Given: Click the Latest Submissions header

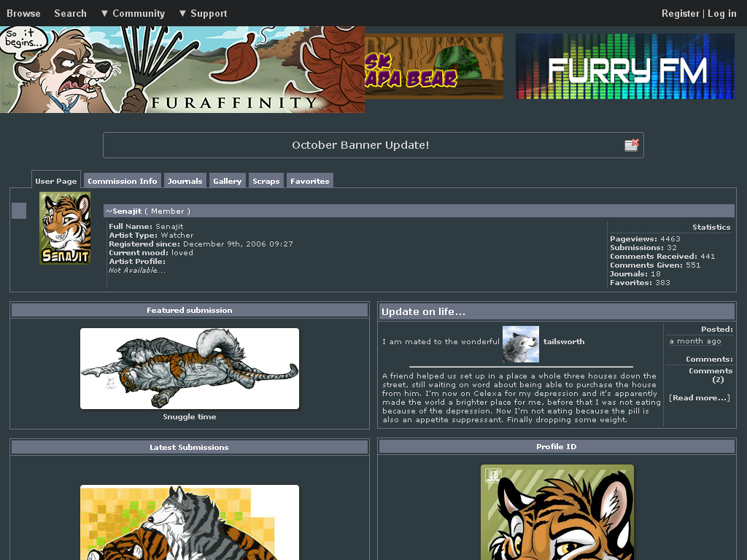Looking at the screenshot, I should [190, 447].
